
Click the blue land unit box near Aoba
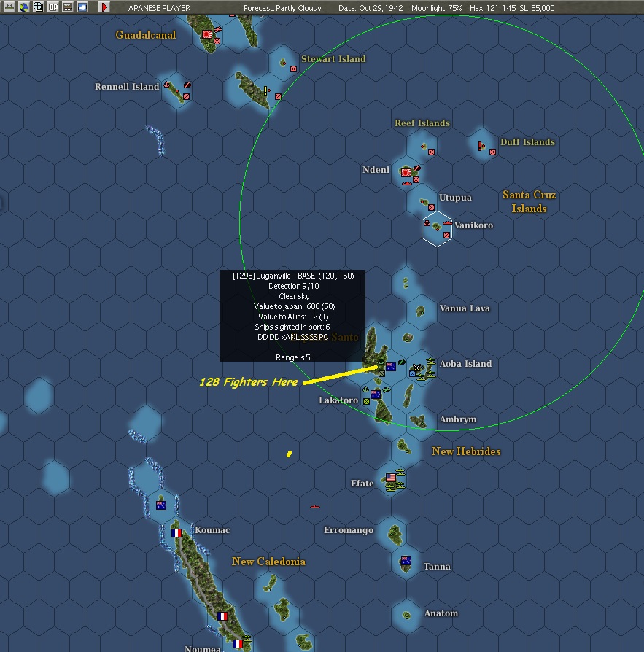pos(412,374)
